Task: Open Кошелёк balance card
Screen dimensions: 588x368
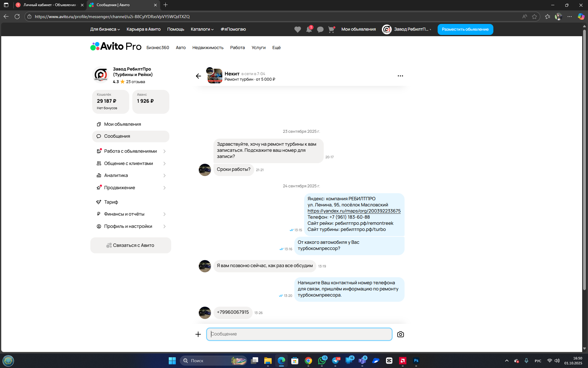Action: (x=111, y=102)
